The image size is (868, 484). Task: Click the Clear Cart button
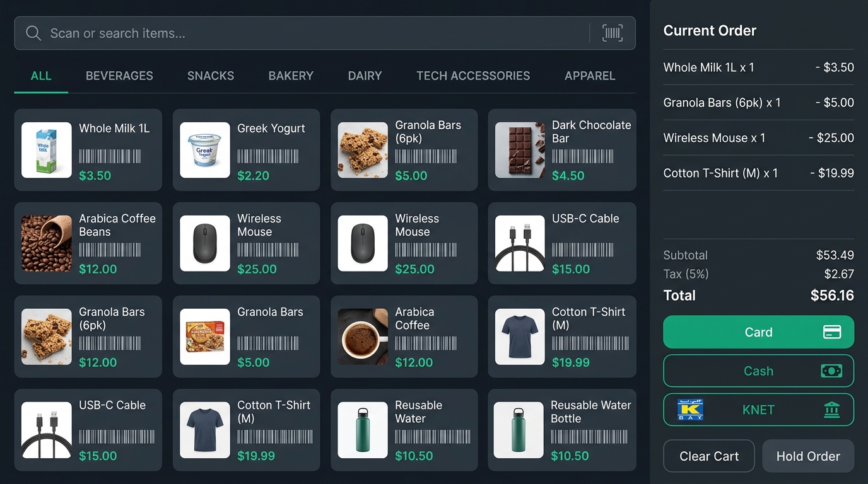point(709,456)
